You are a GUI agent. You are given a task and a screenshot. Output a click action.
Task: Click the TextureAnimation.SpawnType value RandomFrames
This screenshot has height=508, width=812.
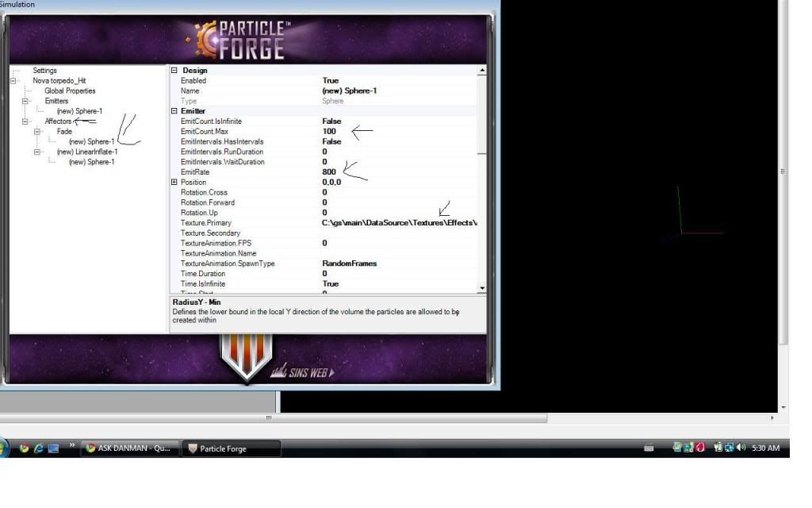click(399, 264)
